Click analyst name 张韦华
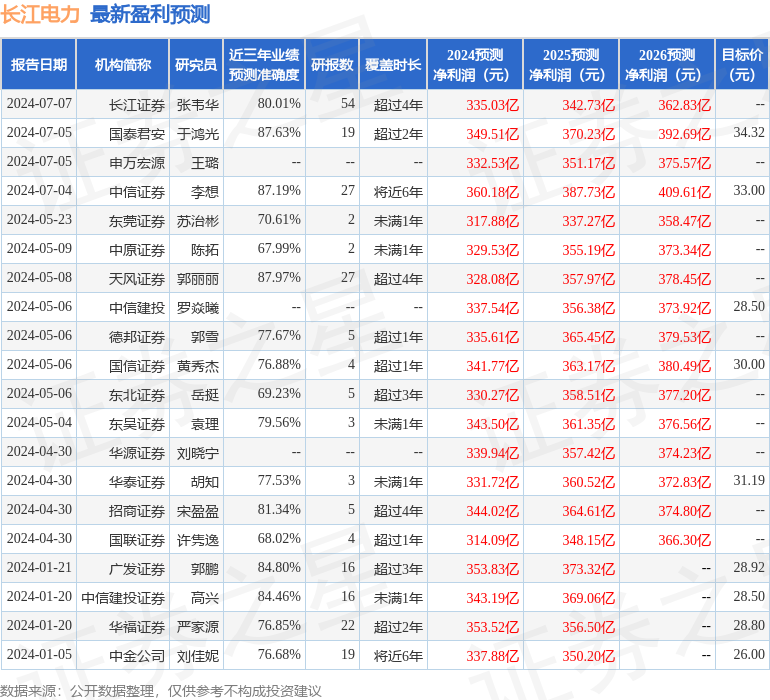Screen dimensions: 770x700 point(198,105)
